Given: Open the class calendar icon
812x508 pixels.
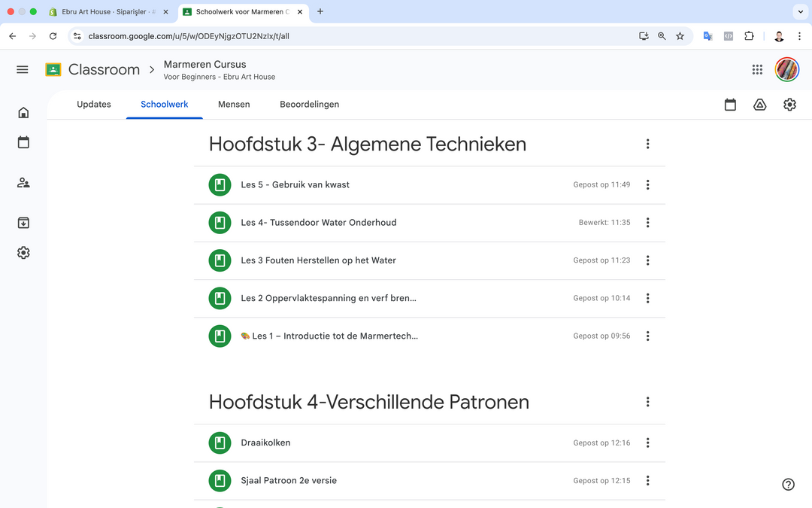Looking at the screenshot, I should pyautogui.click(x=730, y=105).
